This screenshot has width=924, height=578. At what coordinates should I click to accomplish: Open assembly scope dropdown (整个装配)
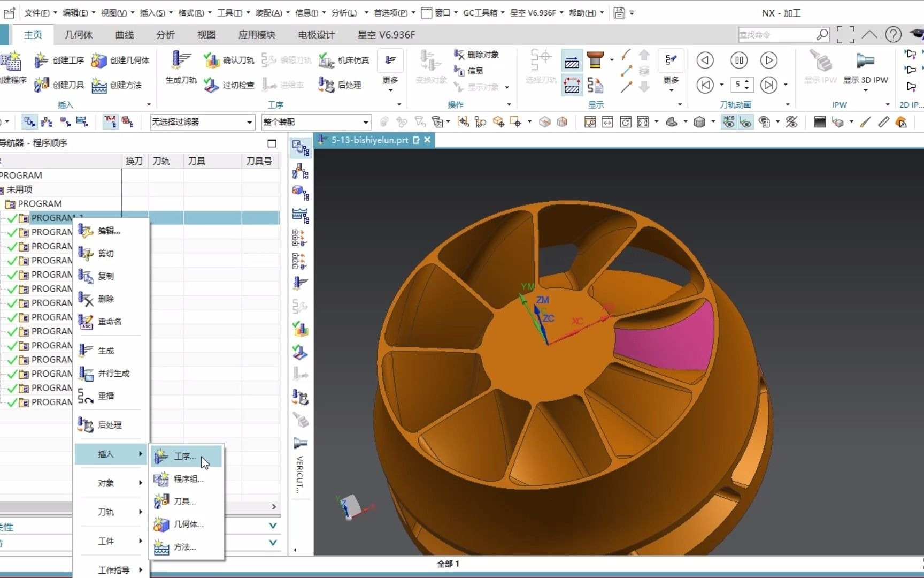[316, 122]
